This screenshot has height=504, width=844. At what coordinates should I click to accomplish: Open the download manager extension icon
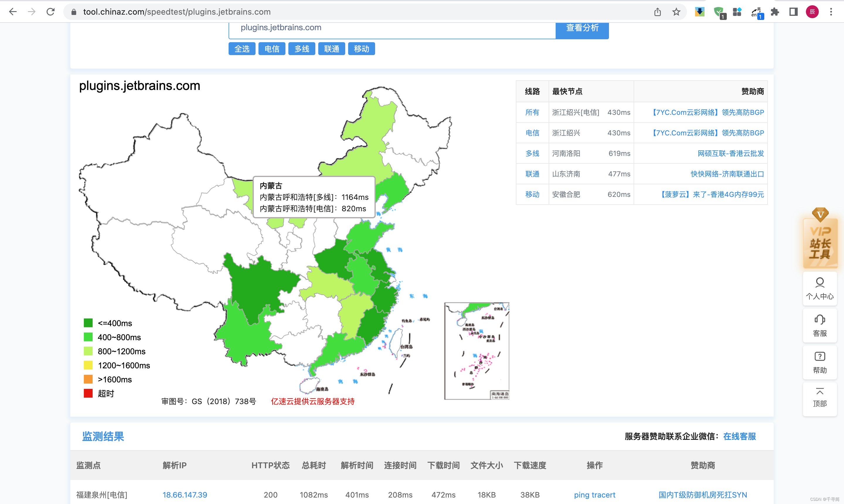click(x=700, y=12)
